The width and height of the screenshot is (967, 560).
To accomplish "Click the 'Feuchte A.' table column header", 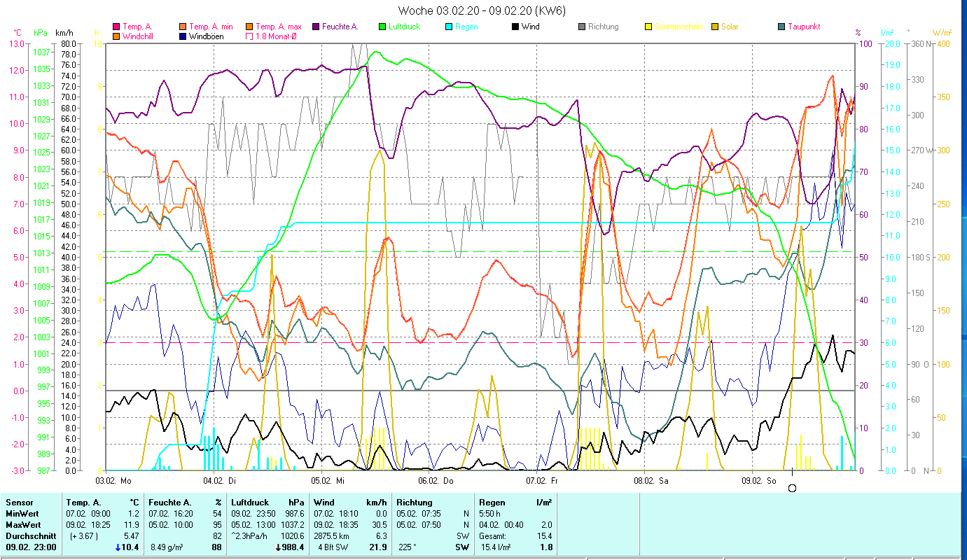I will click(x=171, y=503).
